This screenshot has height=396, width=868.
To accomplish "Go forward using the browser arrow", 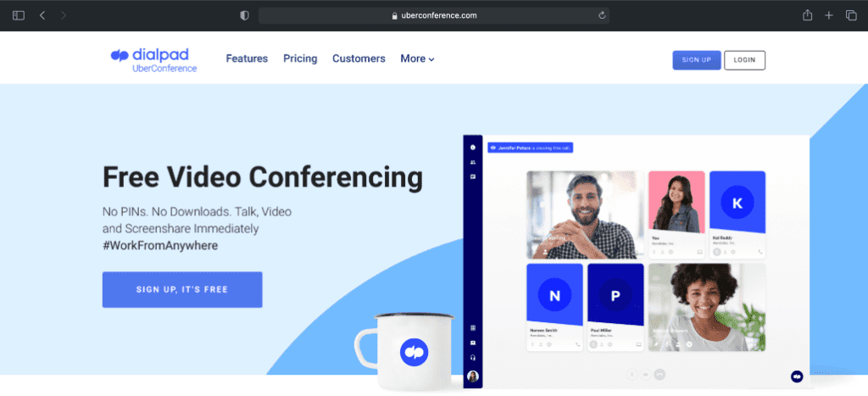I will pos(63,15).
